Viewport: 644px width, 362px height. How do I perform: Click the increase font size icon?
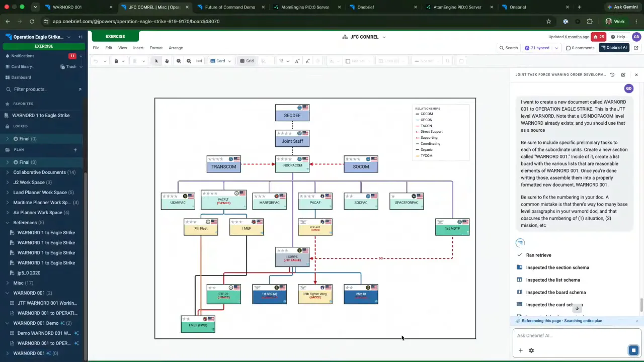point(297,61)
